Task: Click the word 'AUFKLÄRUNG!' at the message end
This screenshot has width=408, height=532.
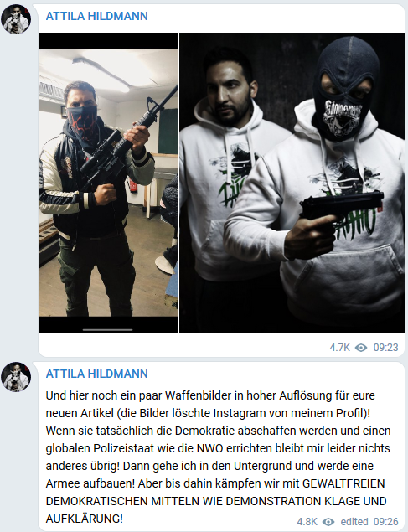Action: [x=84, y=519]
